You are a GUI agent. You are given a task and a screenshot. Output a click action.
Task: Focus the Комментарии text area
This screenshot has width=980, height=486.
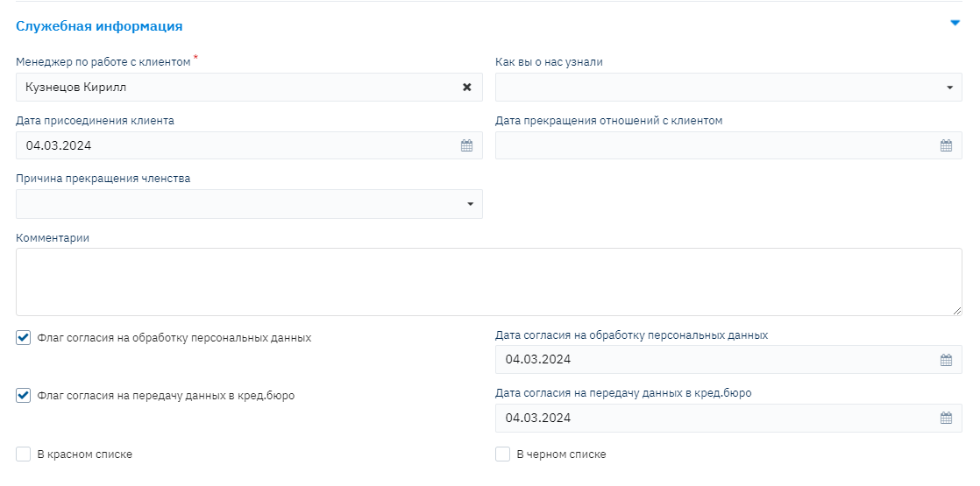(x=488, y=281)
